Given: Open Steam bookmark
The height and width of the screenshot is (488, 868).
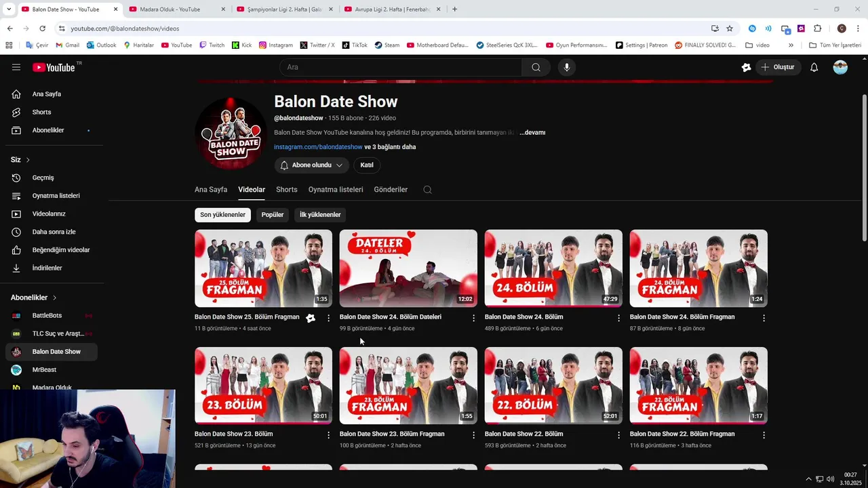Looking at the screenshot, I should click(x=387, y=45).
